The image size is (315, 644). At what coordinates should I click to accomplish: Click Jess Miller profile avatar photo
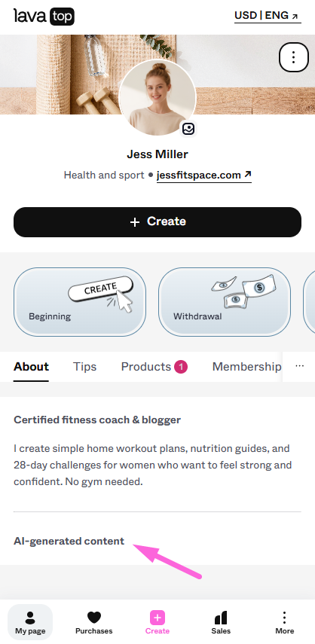coord(157,97)
